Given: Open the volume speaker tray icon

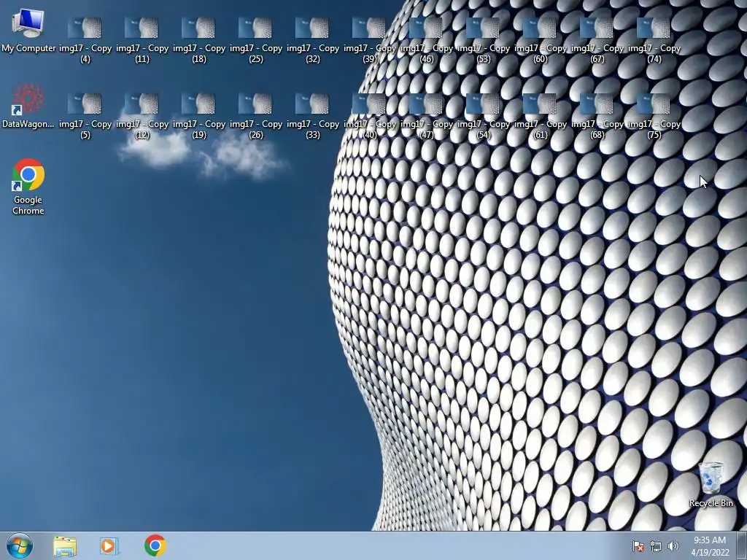Looking at the screenshot, I should [x=673, y=546].
